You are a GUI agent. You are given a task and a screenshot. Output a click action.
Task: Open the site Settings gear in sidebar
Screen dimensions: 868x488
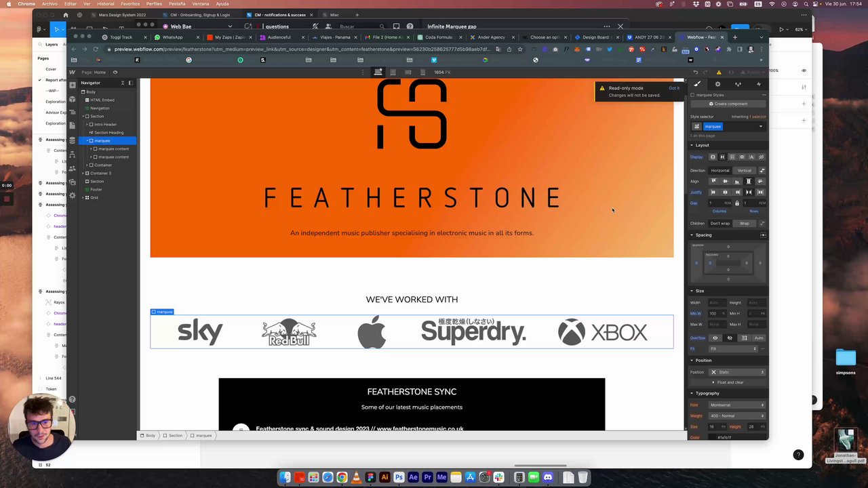(73, 195)
